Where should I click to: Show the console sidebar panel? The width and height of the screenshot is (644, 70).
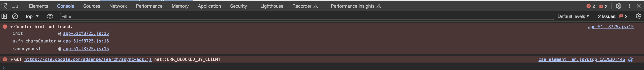4,16
